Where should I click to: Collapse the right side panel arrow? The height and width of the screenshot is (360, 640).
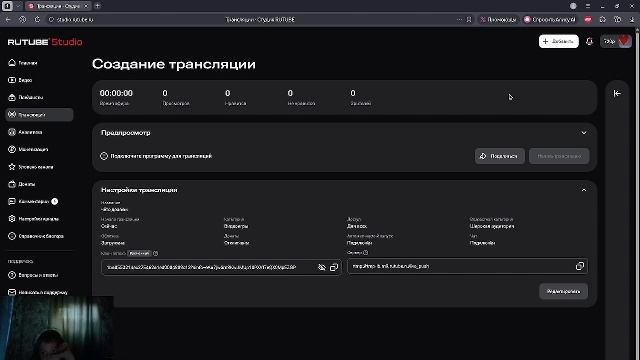click(x=617, y=93)
